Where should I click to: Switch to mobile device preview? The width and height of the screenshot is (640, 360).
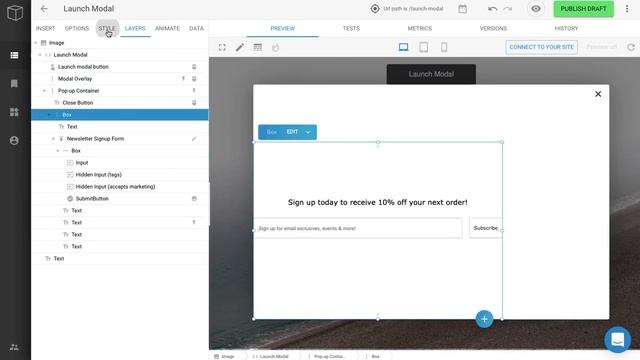pyautogui.click(x=444, y=47)
